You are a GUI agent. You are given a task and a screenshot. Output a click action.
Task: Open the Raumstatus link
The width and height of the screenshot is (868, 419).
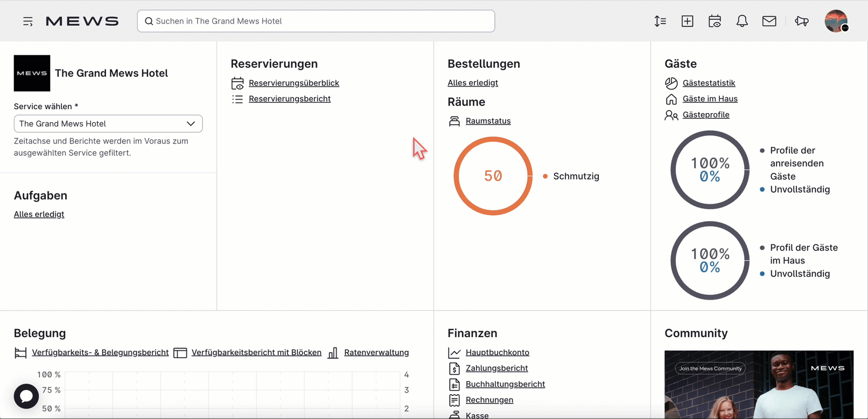(x=488, y=121)
